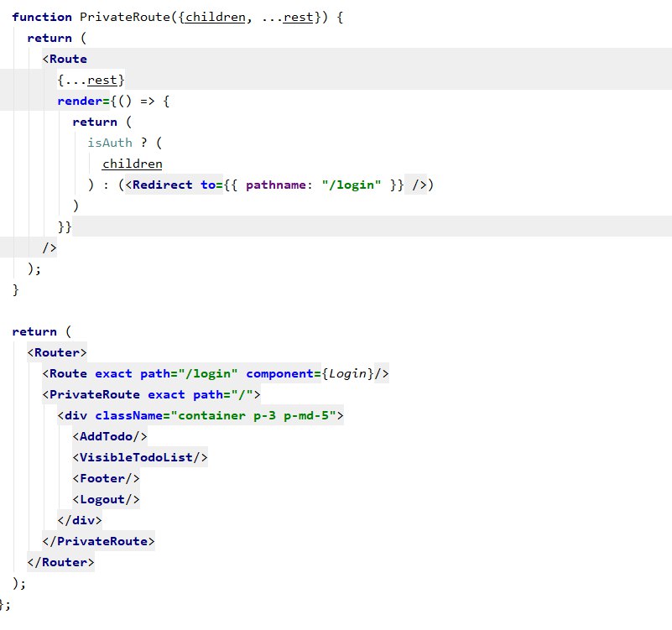The image size is (672, 630).
Task: Click '...rest' in the function parameter list
Action: point(287,17)
